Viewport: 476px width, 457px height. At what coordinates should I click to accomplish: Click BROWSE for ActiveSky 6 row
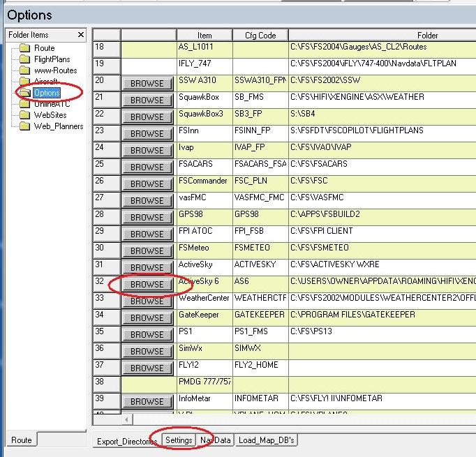point(147,285)
